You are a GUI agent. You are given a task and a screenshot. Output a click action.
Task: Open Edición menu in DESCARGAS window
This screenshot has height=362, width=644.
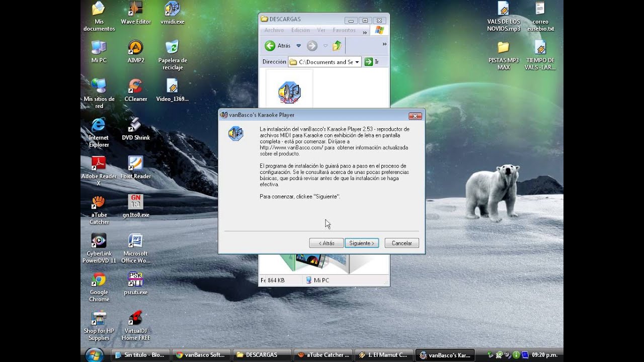pos(300,30)
